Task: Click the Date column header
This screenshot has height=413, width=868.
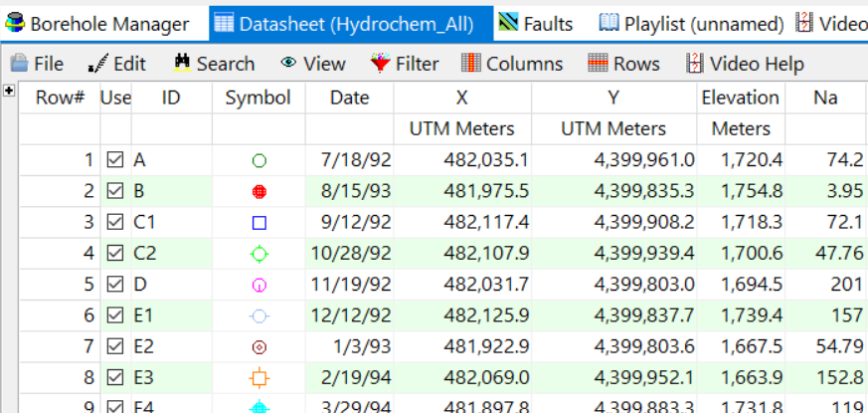Action: click(349, 98)
